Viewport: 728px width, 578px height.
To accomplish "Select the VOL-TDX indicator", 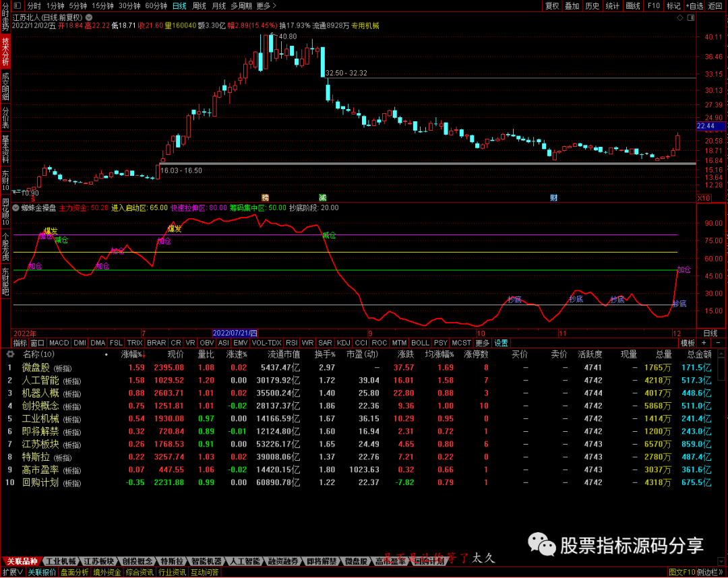I will coord(266,343).
